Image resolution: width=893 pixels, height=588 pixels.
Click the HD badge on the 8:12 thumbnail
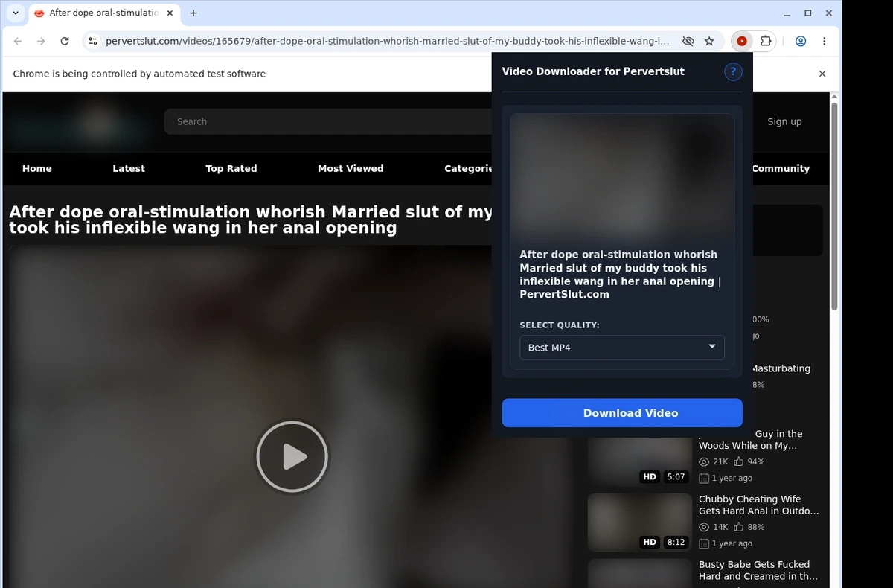tap(650, 542)
